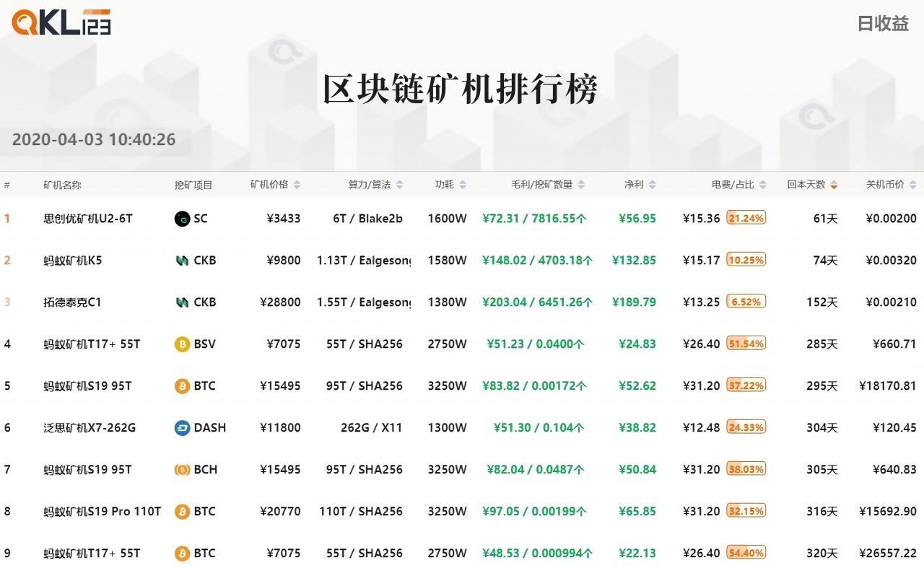This screenshot has height=568, width=924.
Task: Click the QKL123 logo
Action: (61, 22)
